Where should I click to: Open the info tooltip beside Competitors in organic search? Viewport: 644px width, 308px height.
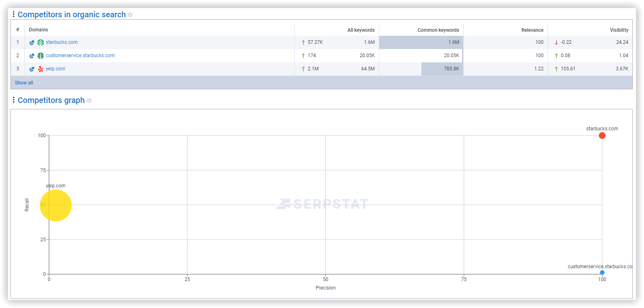click(130, 15)
